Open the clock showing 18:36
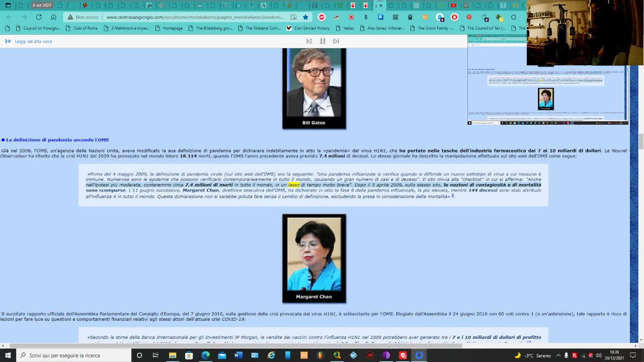This screenshot has height=362, width=644. pyautogui.click(x=614, y=355)
